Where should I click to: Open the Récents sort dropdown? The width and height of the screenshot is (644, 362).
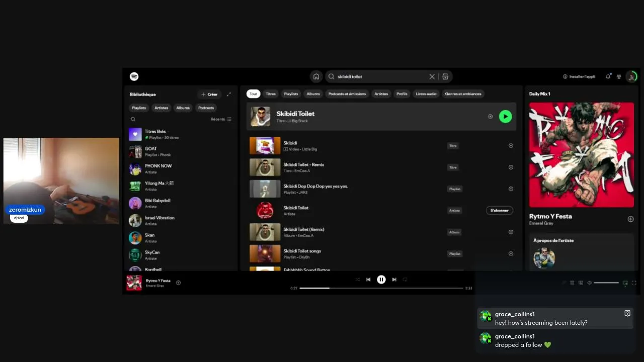221,119
